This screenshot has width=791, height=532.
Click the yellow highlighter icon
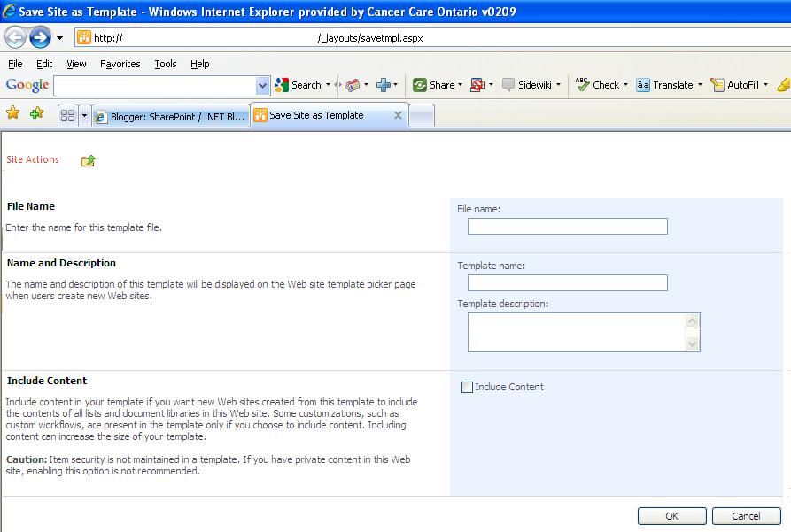click(x=784, y=85)
